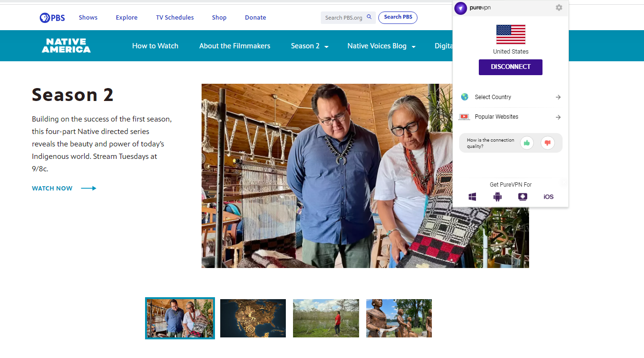Click the PureVPN shield logo

(461, 8)
